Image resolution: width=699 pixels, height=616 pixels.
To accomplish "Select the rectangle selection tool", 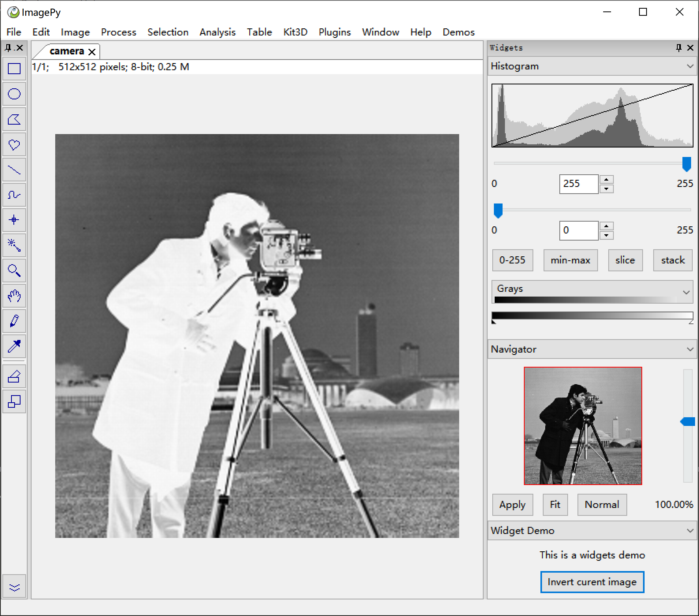I will 14,69.
